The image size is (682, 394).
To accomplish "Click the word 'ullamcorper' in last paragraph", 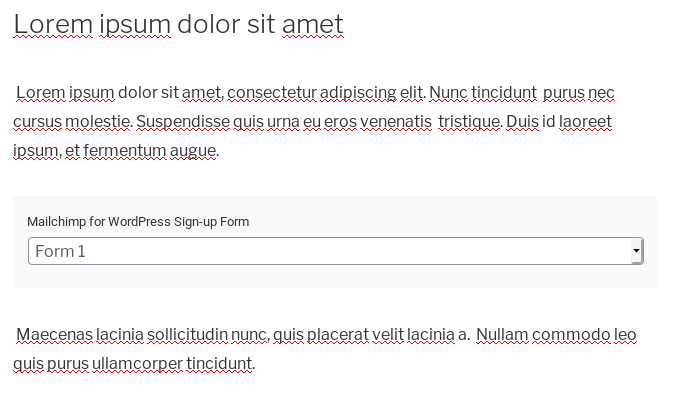I will point(137,364).
